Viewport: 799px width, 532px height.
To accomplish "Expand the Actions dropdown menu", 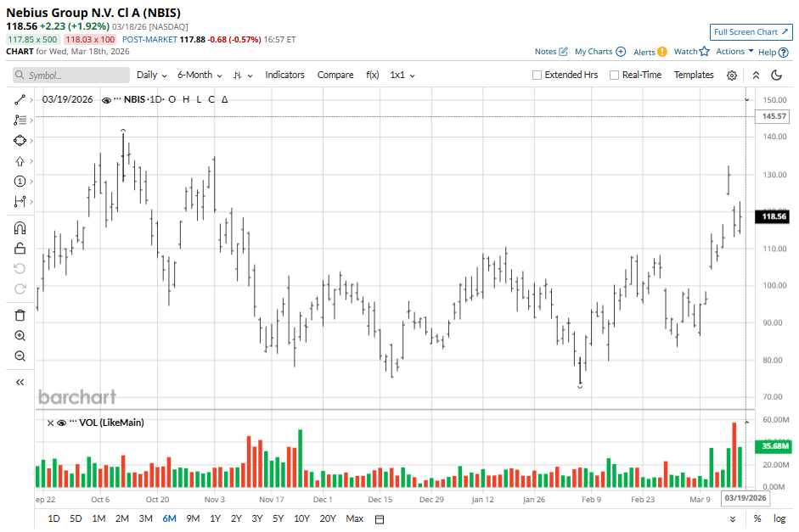I will [734, 52].
